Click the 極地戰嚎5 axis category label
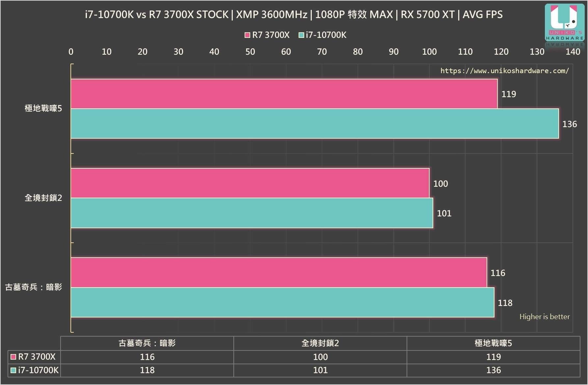 (43, 108)
